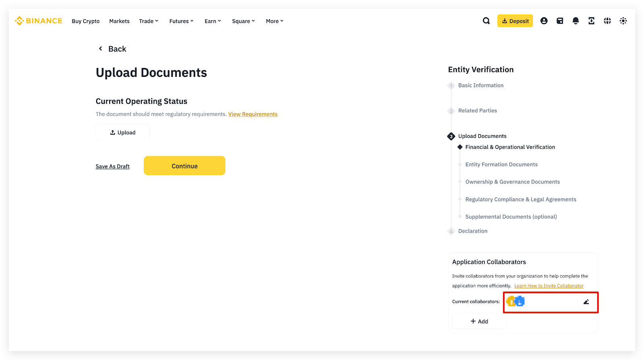The width and height of the screenshot is (644, 360).
Task: Open the notifications bell
Action: [x=576, y=21]
